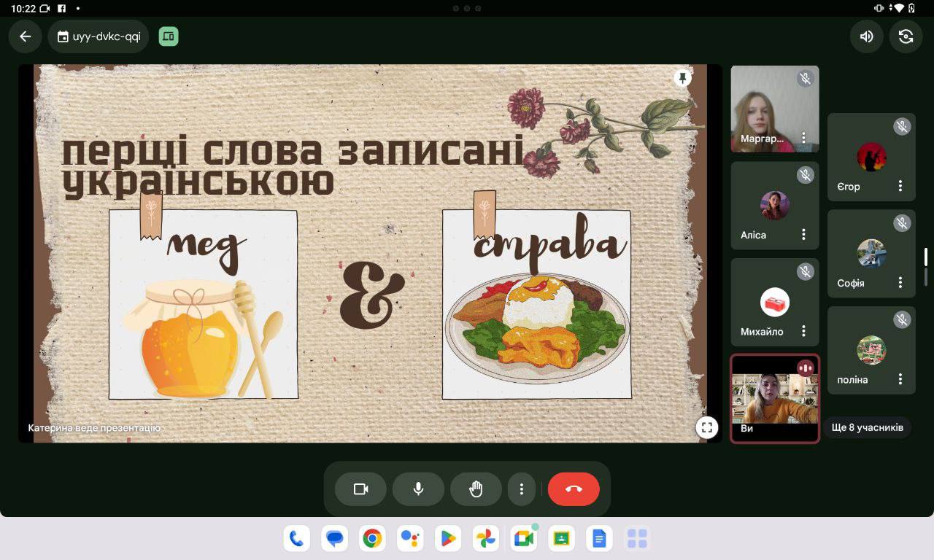Enter fullscreen for the presentation
The width and height of the screenshot is (934, 560).
(706, 428)
